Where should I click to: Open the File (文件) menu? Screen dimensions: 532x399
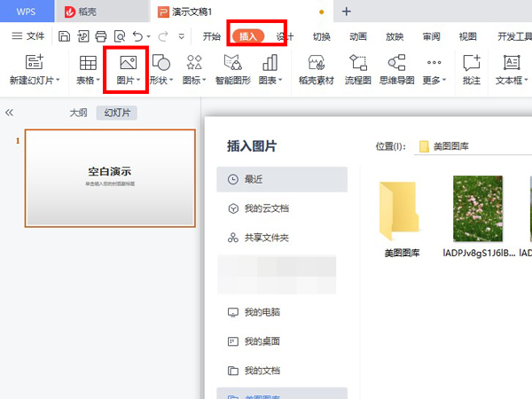(x=28, y=36)
